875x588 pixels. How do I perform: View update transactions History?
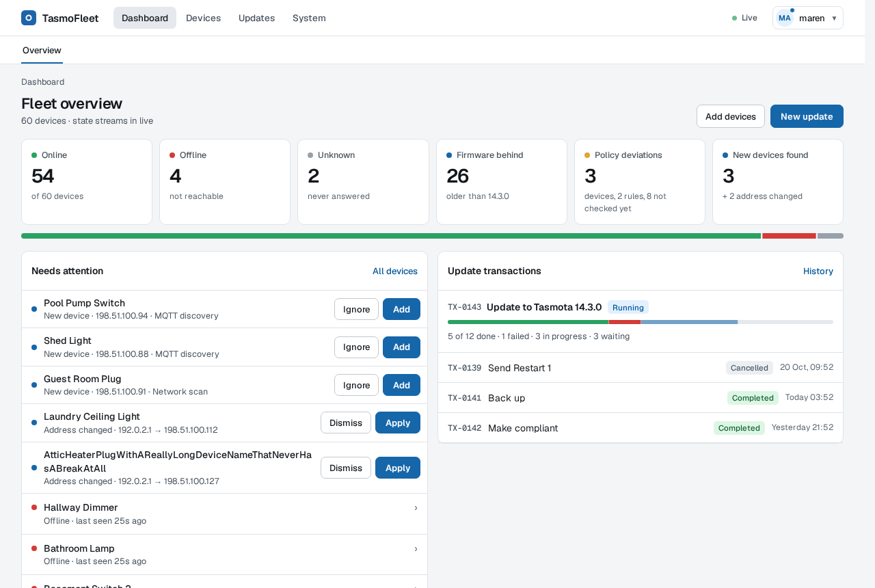[x=818, y=271]
